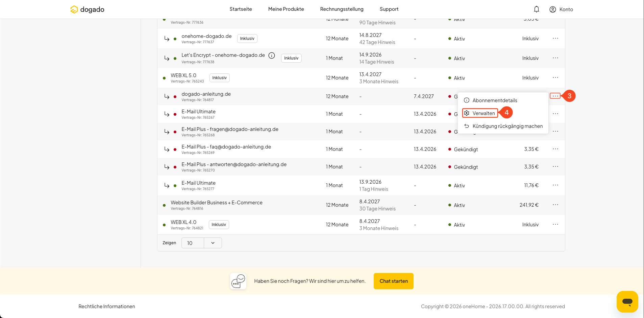644x318 pixels.
Task: Open Rechtliche Informationen link
Action: (107, 306)
